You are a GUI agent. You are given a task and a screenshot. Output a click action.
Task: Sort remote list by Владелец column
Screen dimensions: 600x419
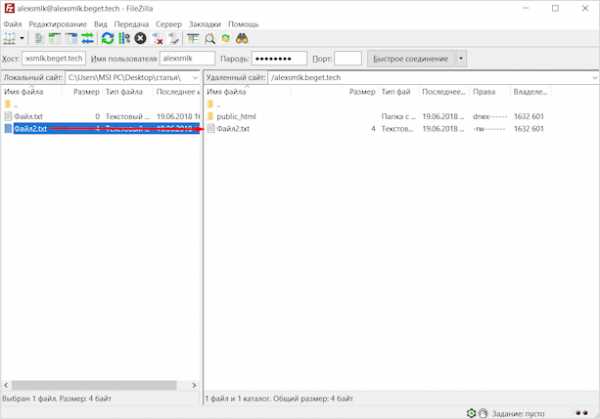[x=530, y=92]
